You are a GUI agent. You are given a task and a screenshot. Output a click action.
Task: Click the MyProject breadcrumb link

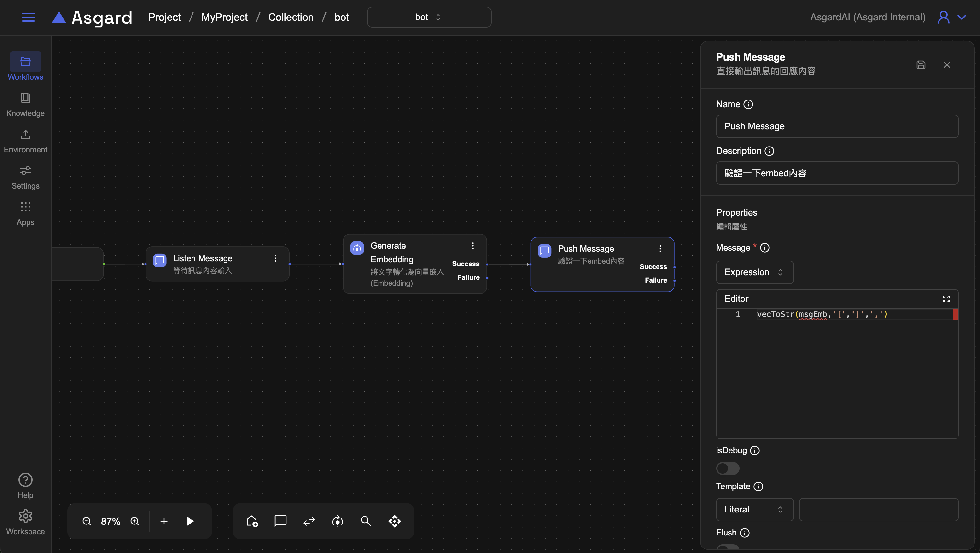tap(224, 17)
